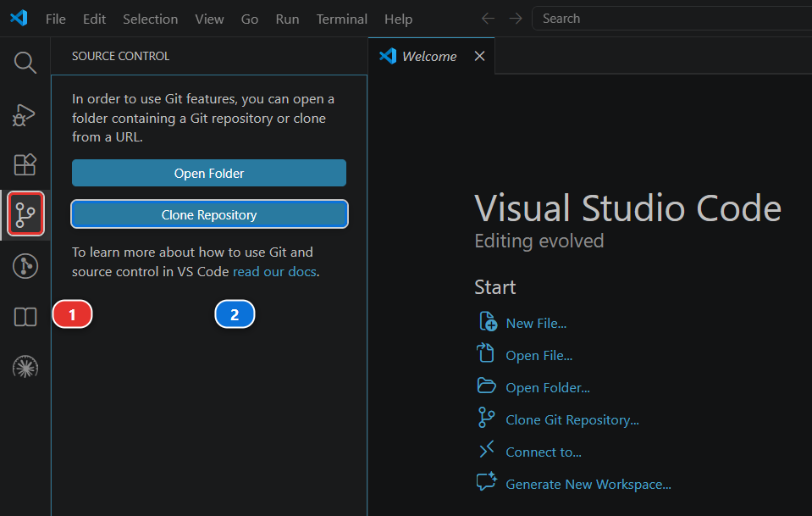Open the book-shaped icon in activity bar
The height and width of the screenshot is (516, 812).
[25, 317]
